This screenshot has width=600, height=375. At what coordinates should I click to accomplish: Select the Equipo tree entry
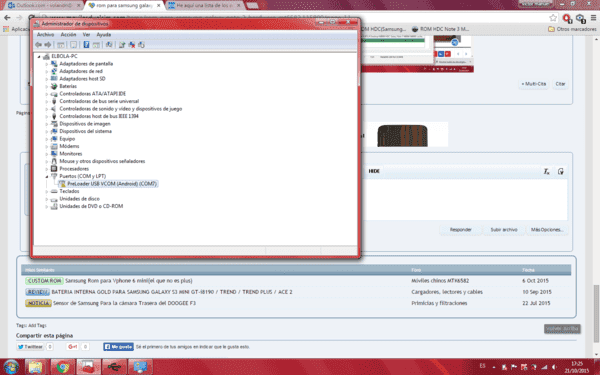(67, 139)
